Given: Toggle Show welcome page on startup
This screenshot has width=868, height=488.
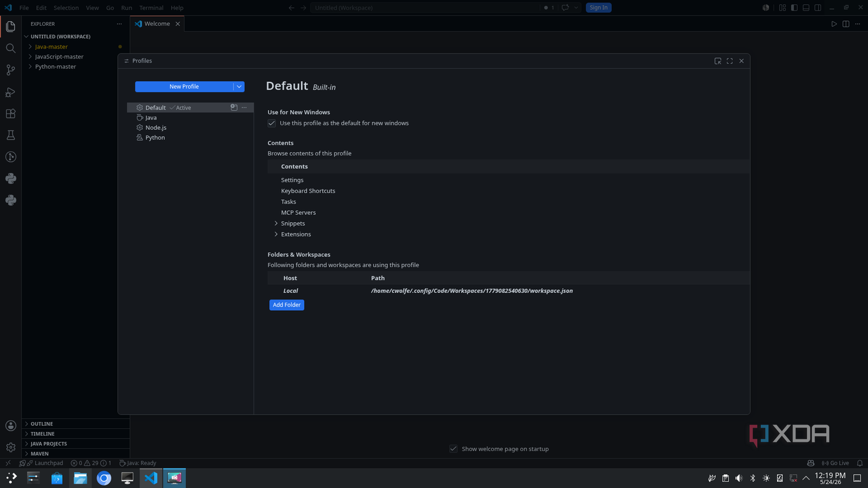Looking at the screenshot, I should pos(454,449).
